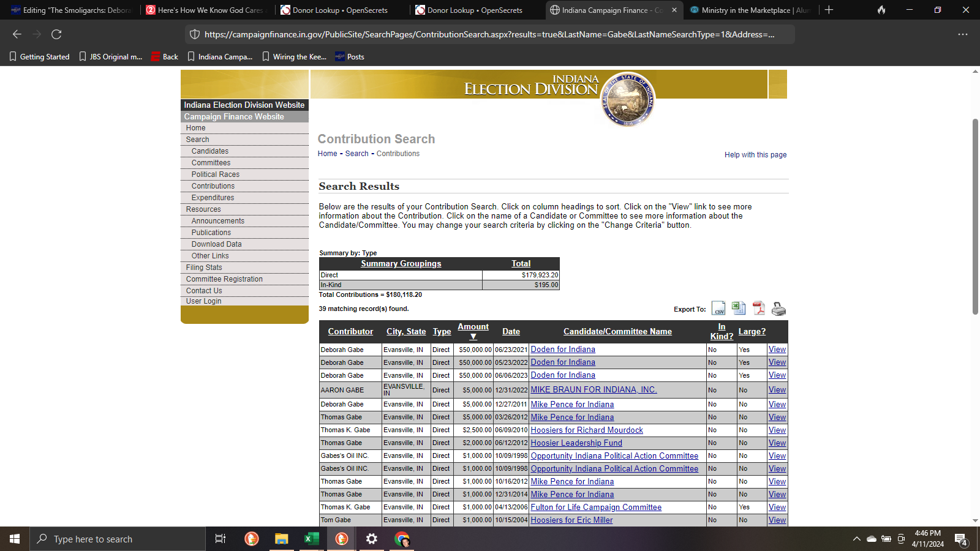
Task: Open the Wiring the Kee... bookmark
Action: click(294, 57)
